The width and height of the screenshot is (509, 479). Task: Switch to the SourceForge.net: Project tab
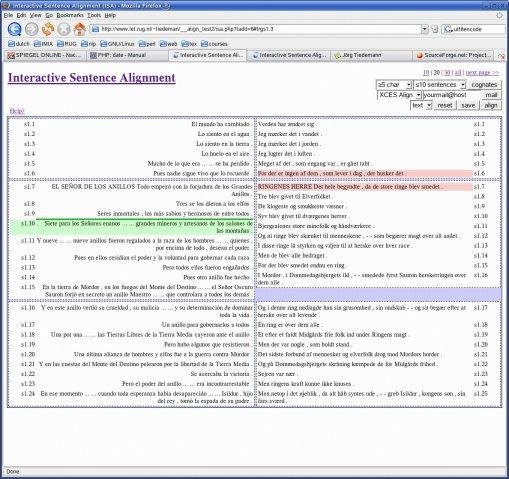tap(454, 55)
